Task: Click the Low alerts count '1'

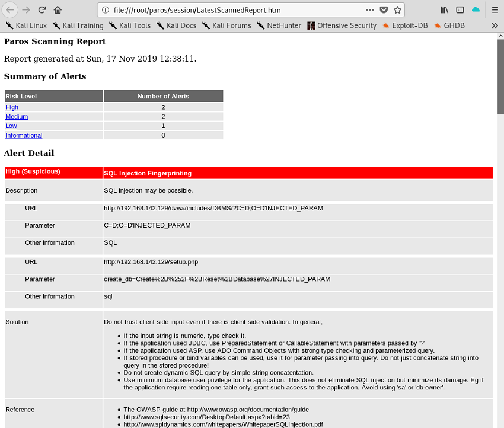Action: [163, 126]
